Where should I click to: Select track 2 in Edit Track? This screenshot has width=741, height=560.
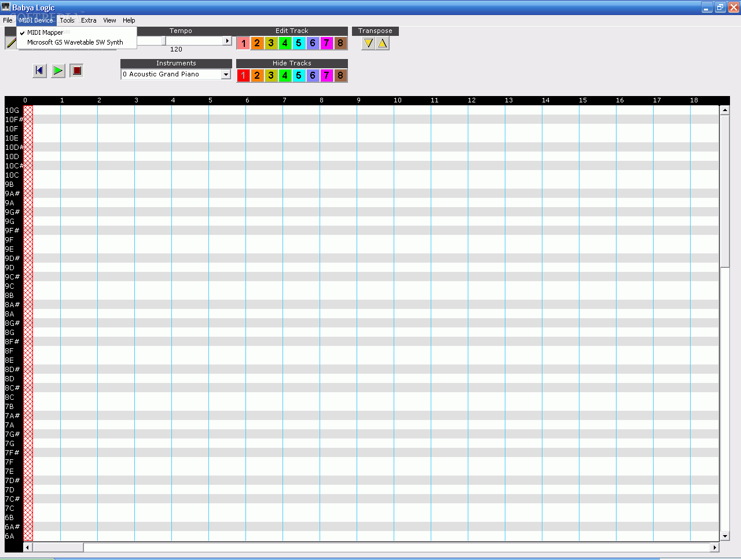(x=257, y=43)
